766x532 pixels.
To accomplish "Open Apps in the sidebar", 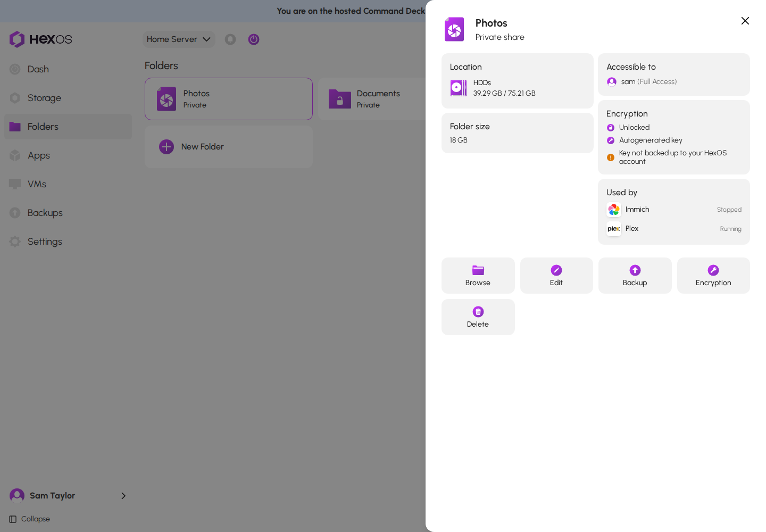I will (x=68, y=155).
